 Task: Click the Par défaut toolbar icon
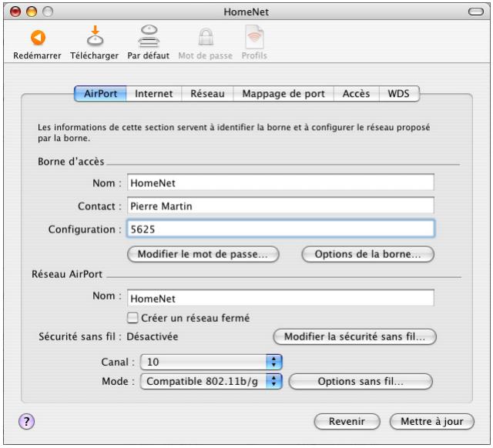(x=149, y=36)
